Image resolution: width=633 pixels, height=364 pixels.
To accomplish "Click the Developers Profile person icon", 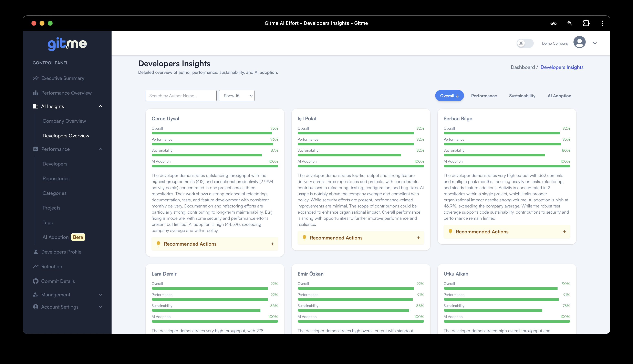I will tap(35, 252).
